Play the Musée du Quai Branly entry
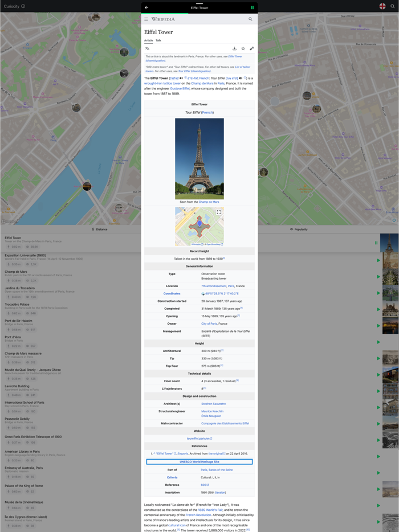 point(378,375)
